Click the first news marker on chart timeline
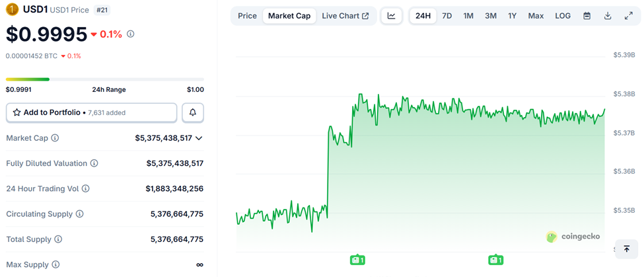644x277 pixels. (357, 260)
